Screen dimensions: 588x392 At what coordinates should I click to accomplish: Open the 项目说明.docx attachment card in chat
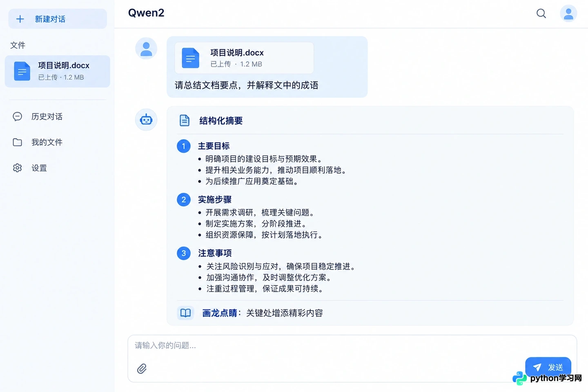click(x=244, y=58)
